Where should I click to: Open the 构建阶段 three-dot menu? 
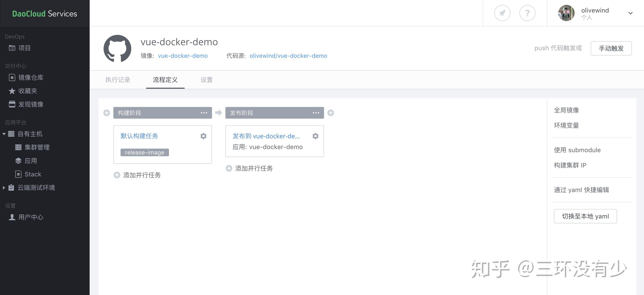click(x=204, y=113)
